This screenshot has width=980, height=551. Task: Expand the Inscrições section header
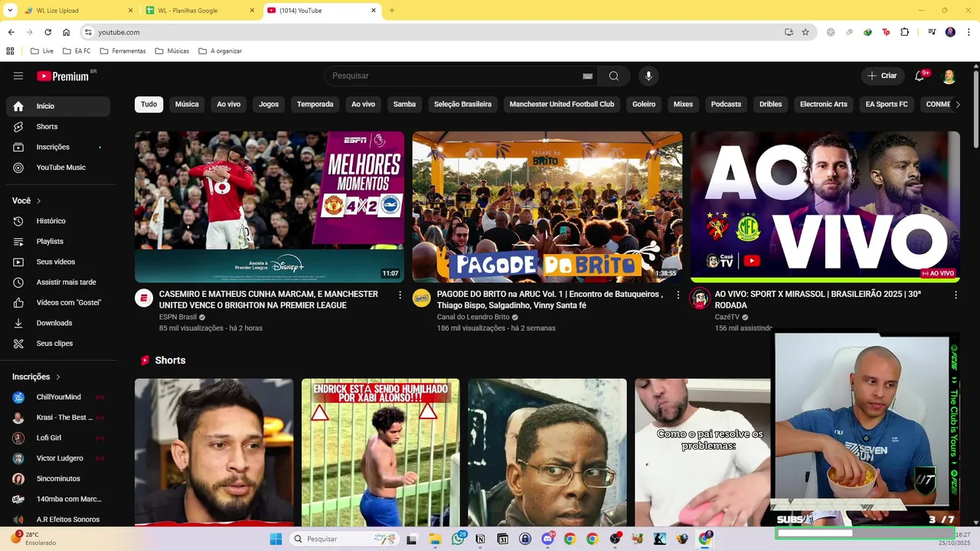[36, 377]
